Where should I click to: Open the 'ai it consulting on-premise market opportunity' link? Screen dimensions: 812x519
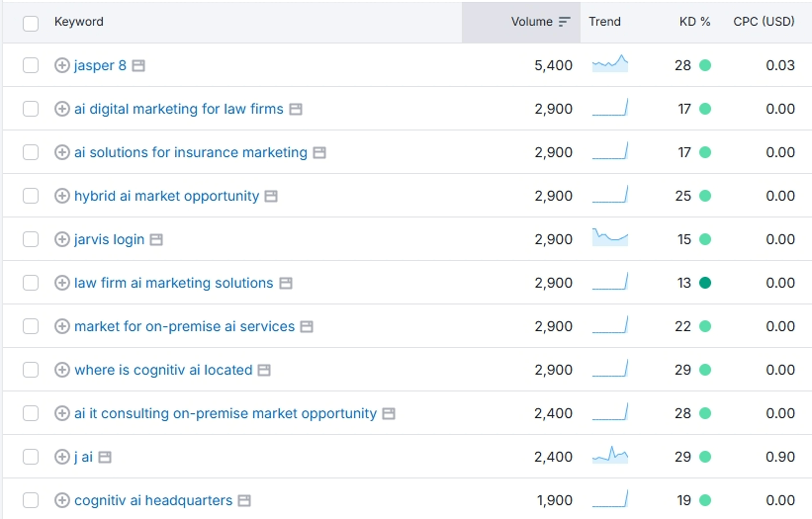tap(226, 413)
